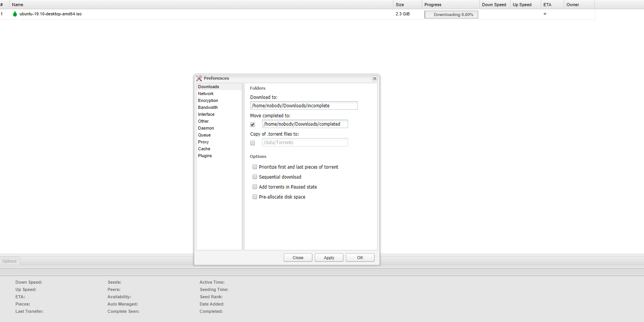Screen dimensions: 644x322
Task: Click the Down Speed label in details panel
Action: (29, 282)
